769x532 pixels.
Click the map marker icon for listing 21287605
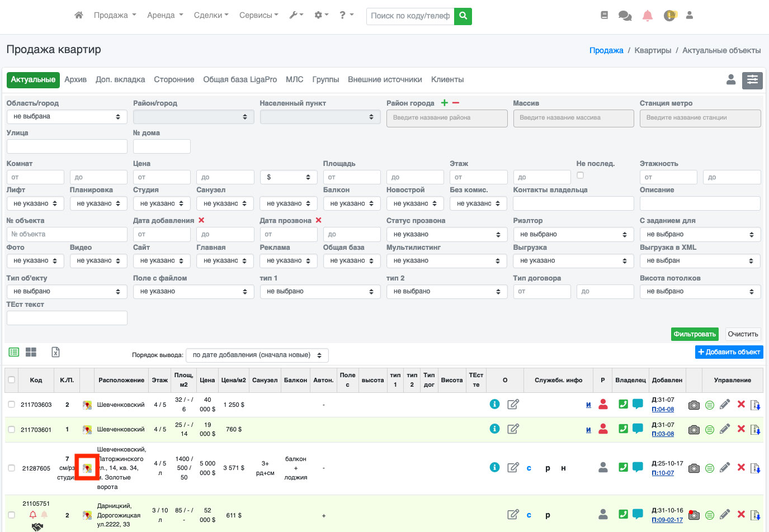(x=87, y=468)
